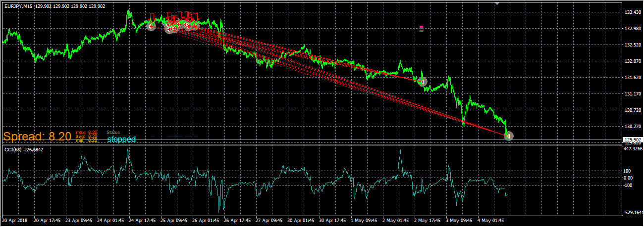The height and width of the screenshot is (227, 644).
Task: Click the -100 level label on CCI scale
Action: pyautogui.click(x=628, y=185)
